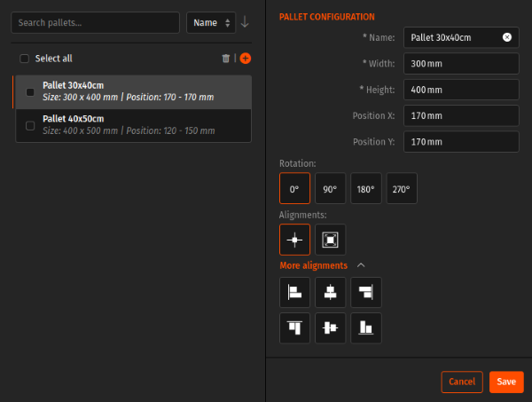Viewport: 532px width, 402px height.
Task: Toggle sort direction arrow
Action: click(246, 23)
